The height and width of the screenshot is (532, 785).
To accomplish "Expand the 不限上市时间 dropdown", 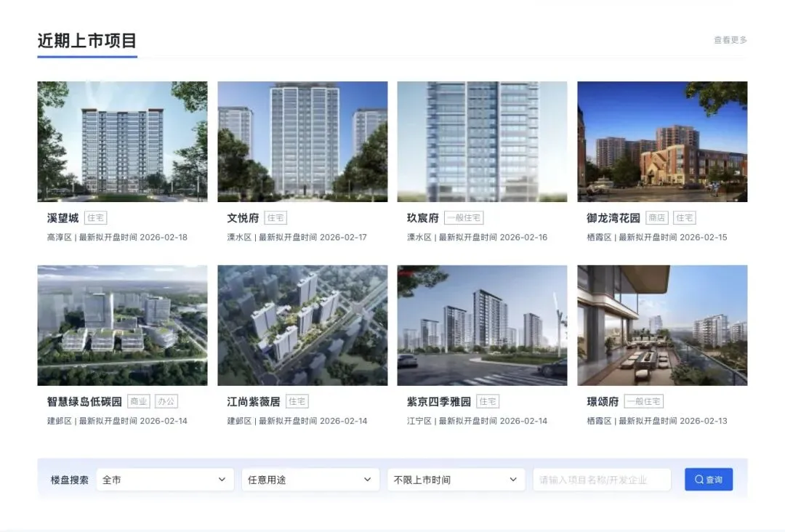I will coord(456,480).
